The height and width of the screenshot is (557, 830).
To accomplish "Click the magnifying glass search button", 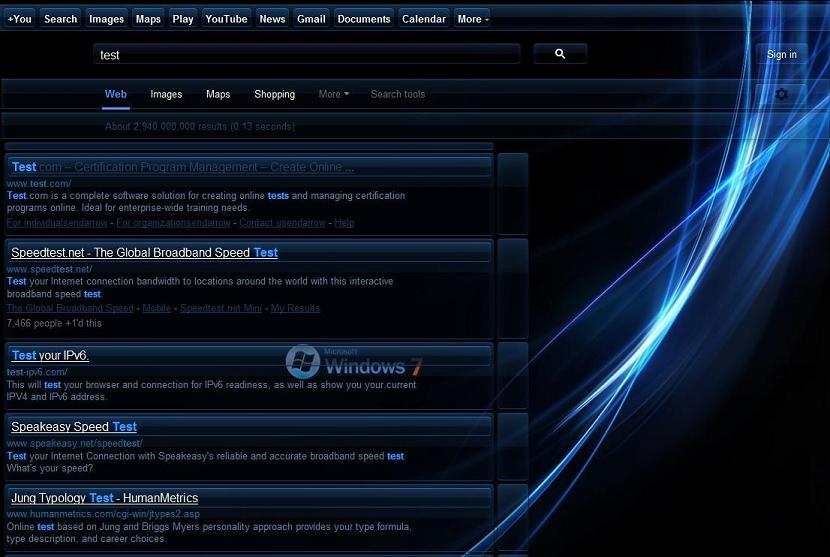I will (x=560, y=53).
